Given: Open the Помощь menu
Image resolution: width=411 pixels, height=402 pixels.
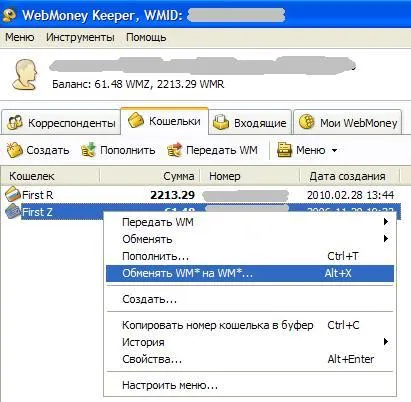Looking at the screenshot, I should (146, 37).
